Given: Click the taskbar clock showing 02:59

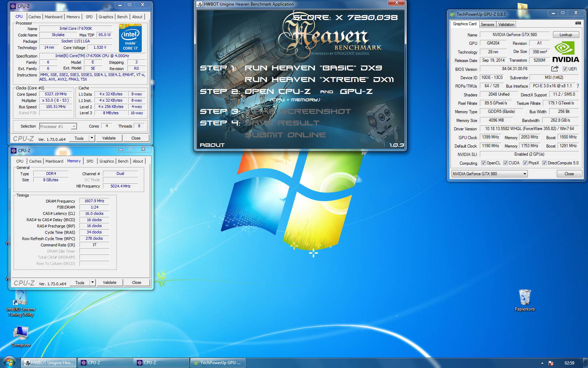Looking at the screenshot, I should (x=569, y=363).
